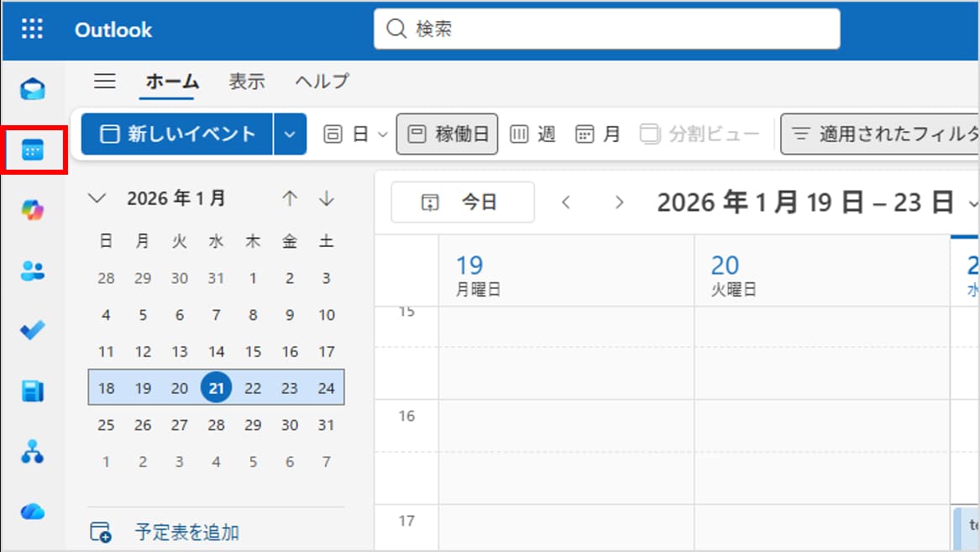The width and height of the screenshot is (980, 552).
Task: Click the 今日 button
Action: pos(463,202)
